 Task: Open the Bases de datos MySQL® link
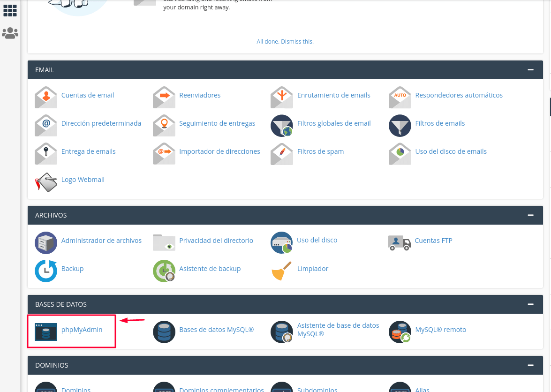[x=217, y=330]
